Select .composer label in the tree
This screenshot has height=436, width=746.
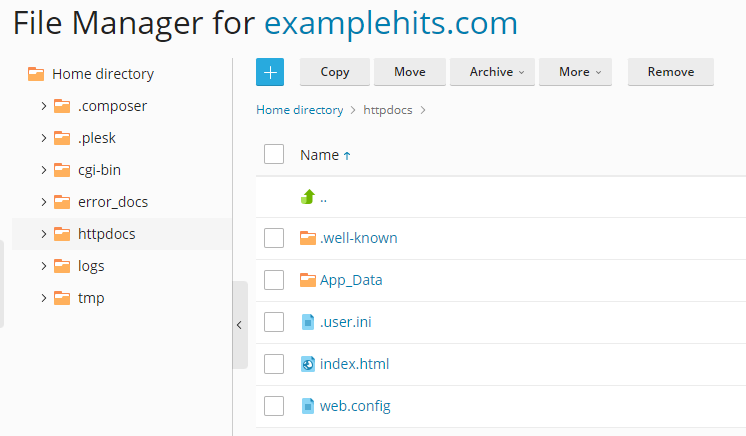pyautogui.click(x=112, y=106)
